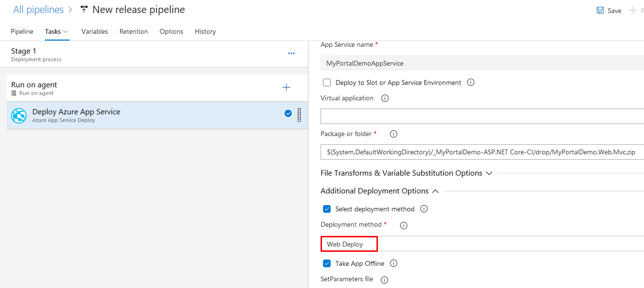This screenshot has height=288, width=644.
Task: Show info for Select deployment method
Action: coord(424,209)
